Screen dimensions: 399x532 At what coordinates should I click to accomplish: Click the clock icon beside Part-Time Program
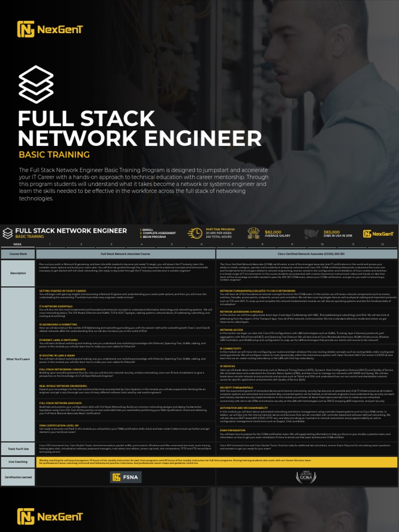click(x=195, y=233)
